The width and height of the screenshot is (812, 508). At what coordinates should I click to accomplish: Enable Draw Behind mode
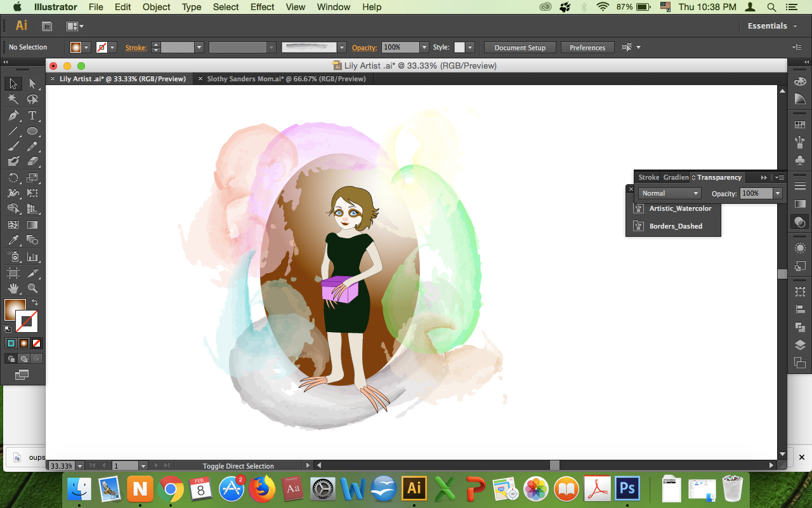pos(23,359)
